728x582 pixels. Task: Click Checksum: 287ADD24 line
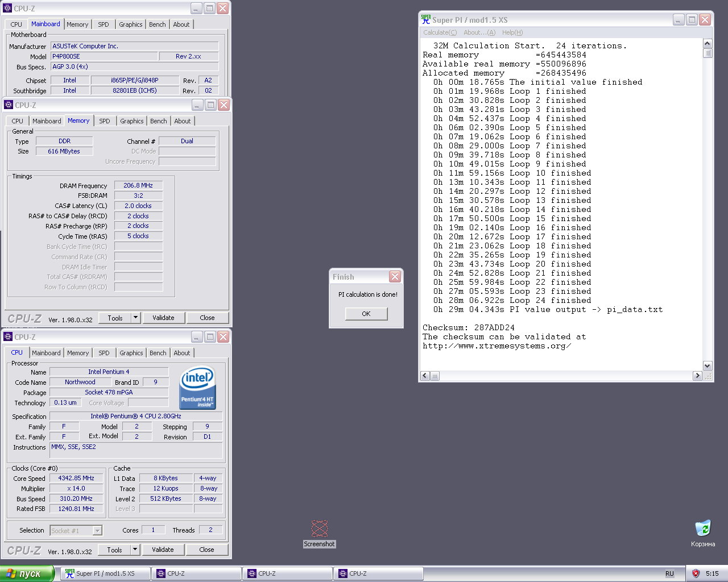pos(469,328)
